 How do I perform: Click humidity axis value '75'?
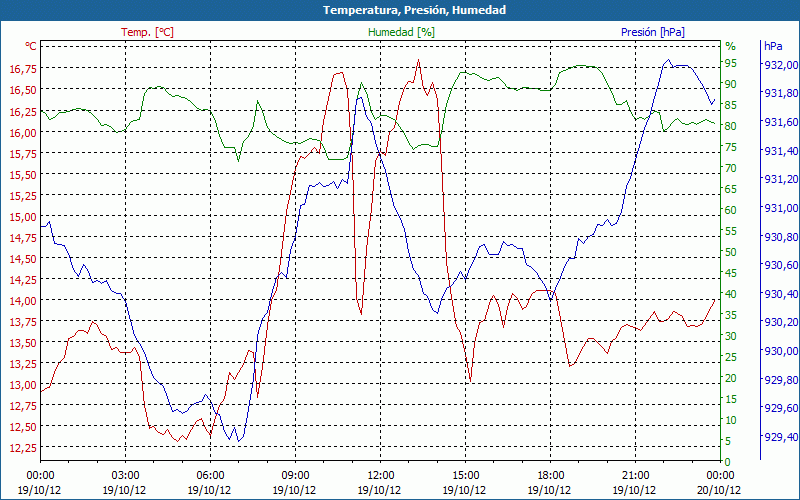[x=731, y=147]
